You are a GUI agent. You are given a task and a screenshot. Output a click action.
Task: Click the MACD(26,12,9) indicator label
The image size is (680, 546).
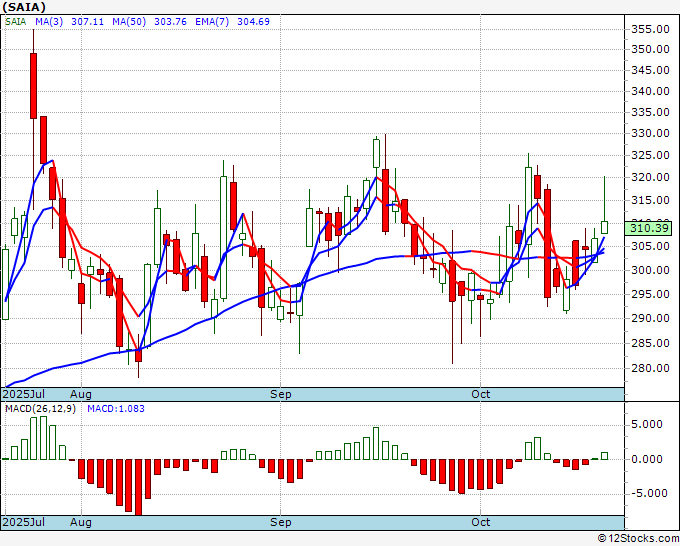(40, 409)
